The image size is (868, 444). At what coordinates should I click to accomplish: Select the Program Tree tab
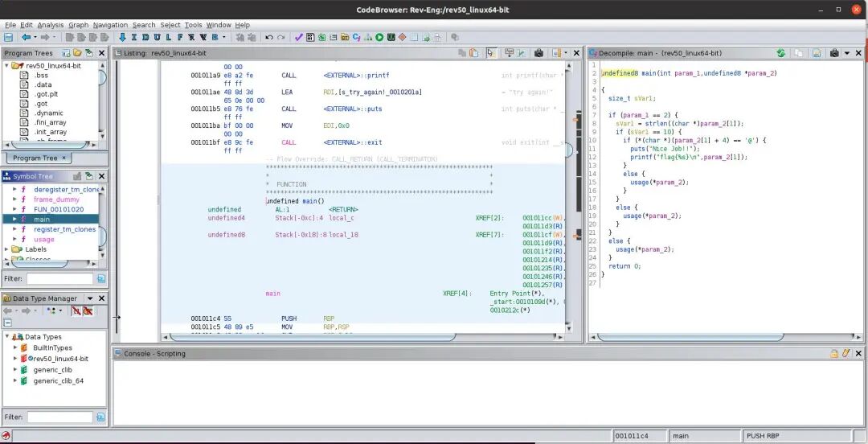pyautogui.click(x=35, y=158)
